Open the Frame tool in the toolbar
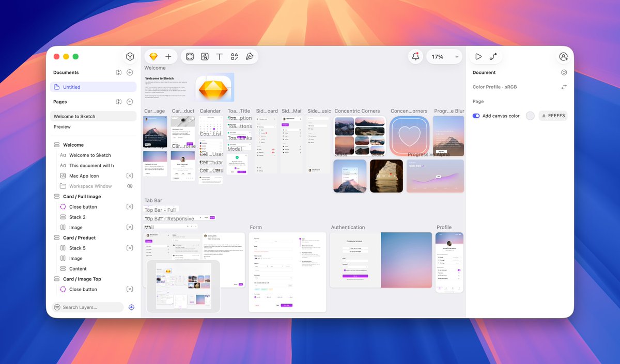620x364 pixels. tap(190, 56)
